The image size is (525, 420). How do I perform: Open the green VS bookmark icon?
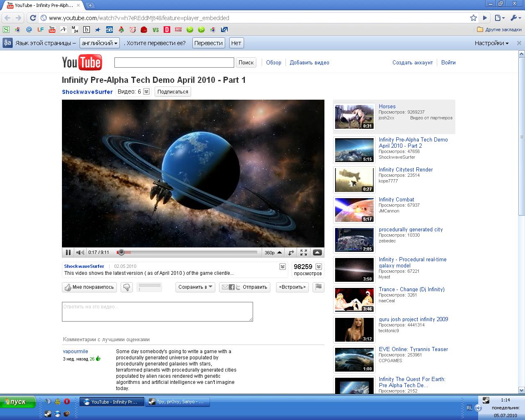click(x=155, y=30)
